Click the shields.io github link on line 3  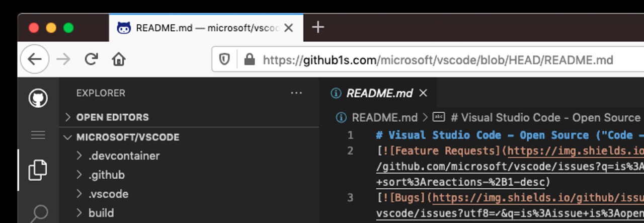click(538, 198)
